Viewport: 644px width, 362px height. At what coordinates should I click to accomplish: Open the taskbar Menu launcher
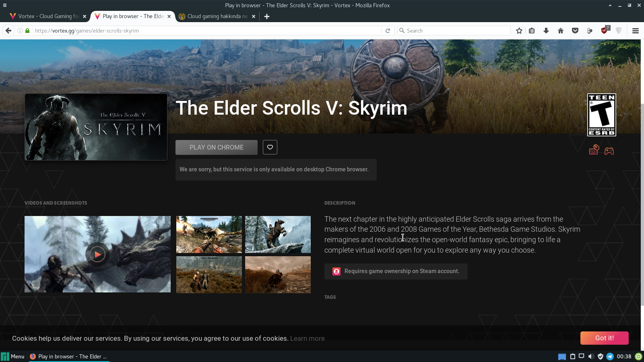click(x=13, y=356)
